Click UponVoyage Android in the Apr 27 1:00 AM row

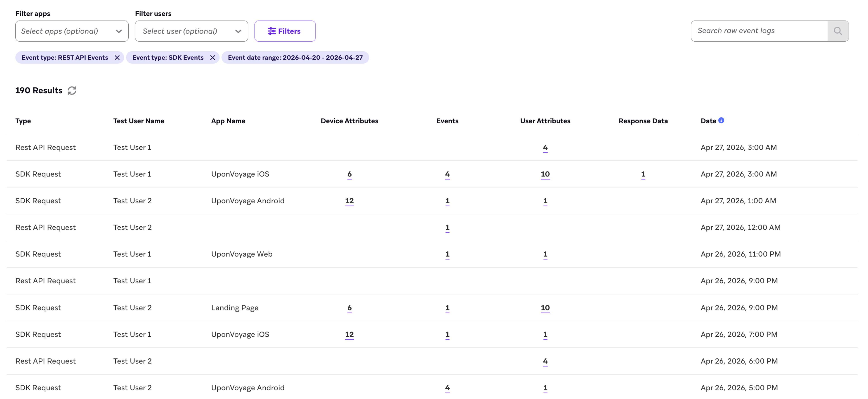248,201
